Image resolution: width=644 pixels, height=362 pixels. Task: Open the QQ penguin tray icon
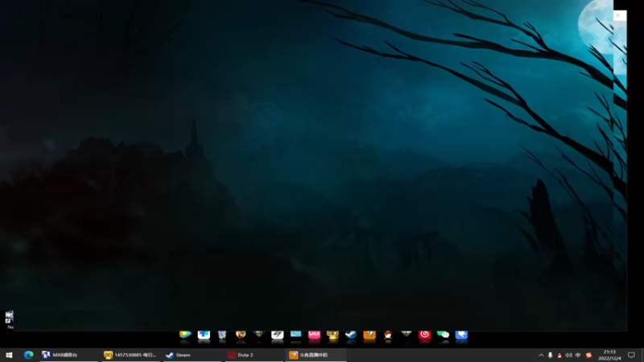pyautogui.click(x=559, y=355)
